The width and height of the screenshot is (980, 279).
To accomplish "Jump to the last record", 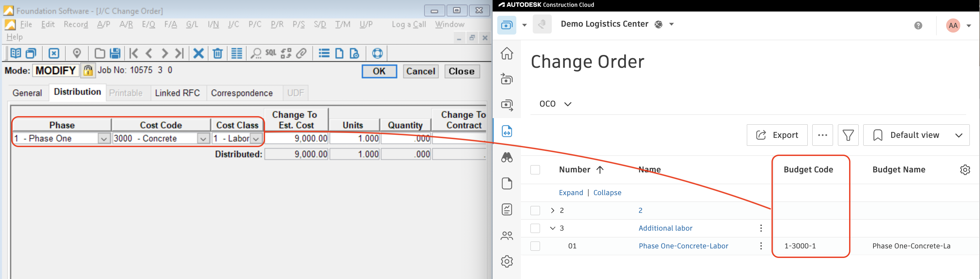I will pyautogui.click(x=179, y=53).
